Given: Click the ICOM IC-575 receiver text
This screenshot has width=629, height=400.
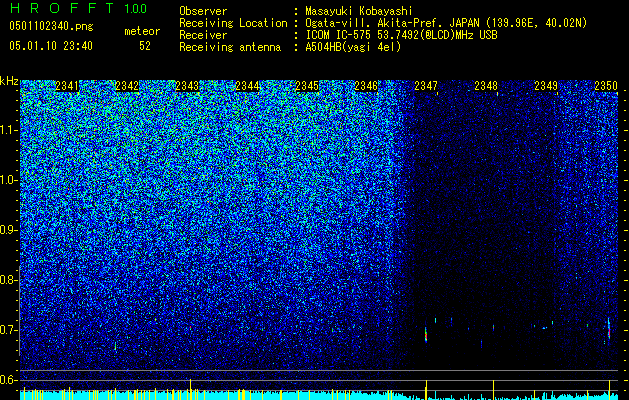Looking at the screenshot, I should pyautogui.click(x=401, y=35).
